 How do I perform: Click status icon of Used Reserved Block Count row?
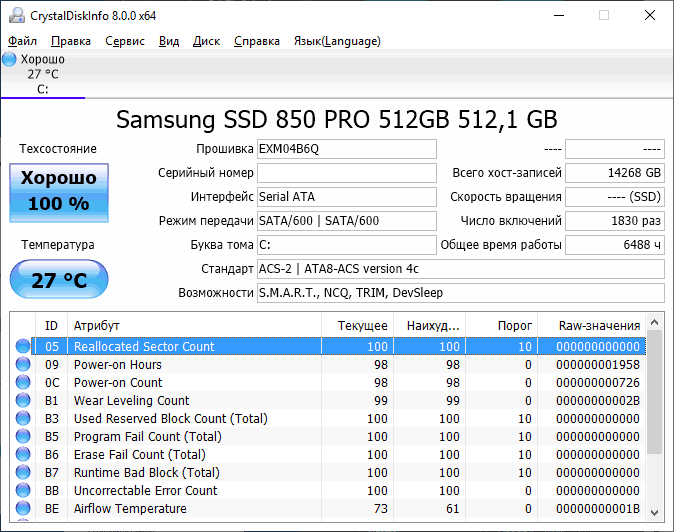23,419
